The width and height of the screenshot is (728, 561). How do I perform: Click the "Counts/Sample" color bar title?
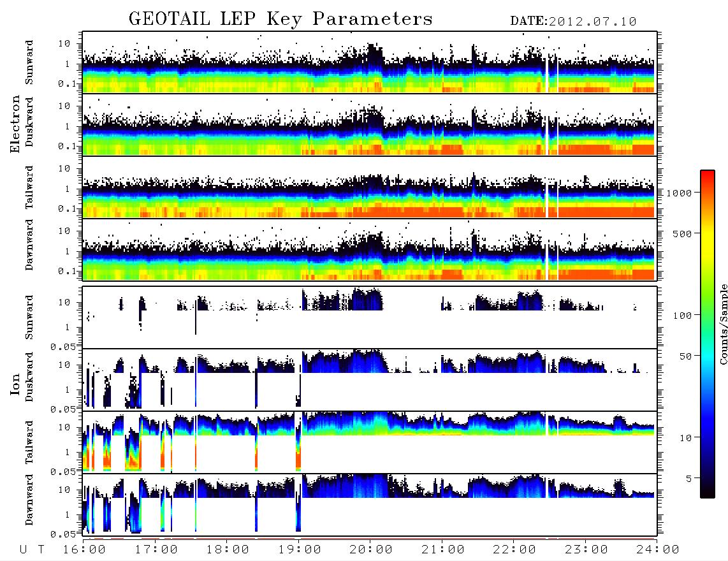tap(724, 324)
